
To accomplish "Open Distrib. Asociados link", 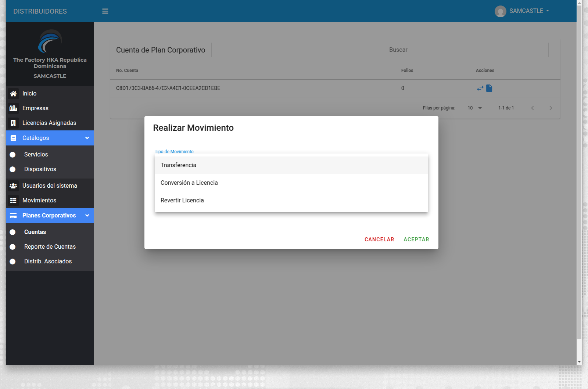I will [48, 262].
